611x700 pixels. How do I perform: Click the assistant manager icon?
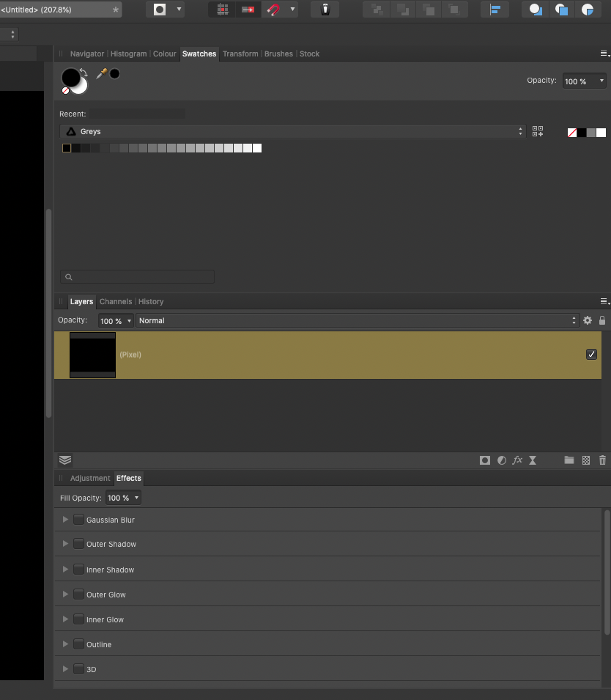click(x=325, y=10)
